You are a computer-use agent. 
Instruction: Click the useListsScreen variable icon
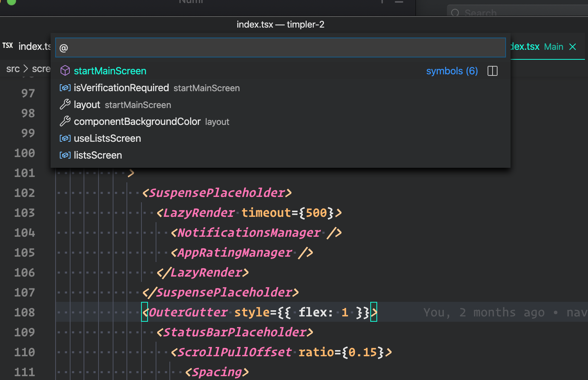pos(65,138)
